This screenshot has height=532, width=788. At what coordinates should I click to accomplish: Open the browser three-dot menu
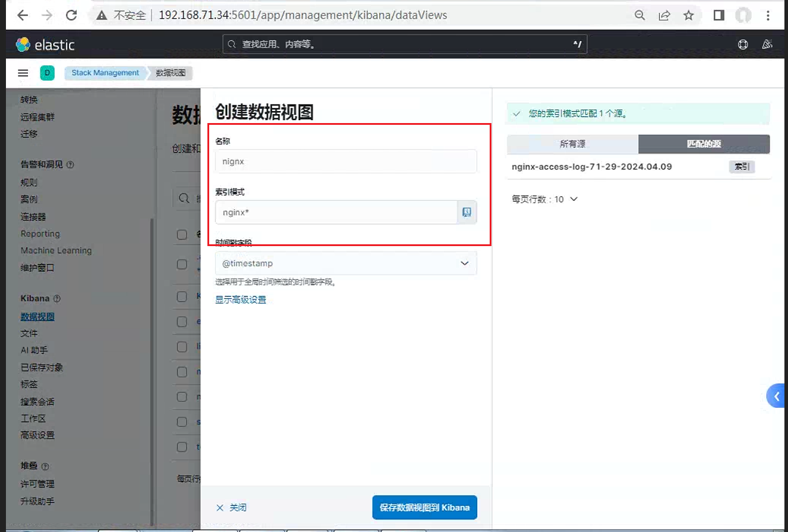(768, 15)
